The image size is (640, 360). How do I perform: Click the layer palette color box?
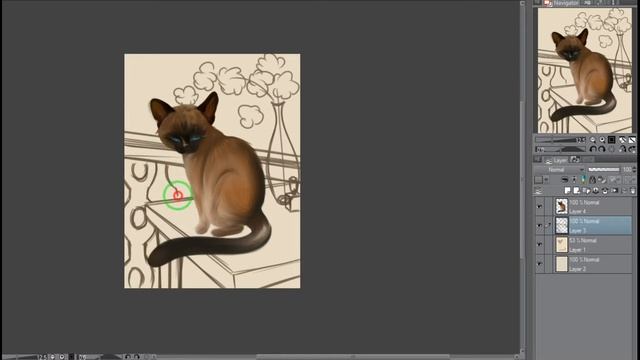coord(539,180)
